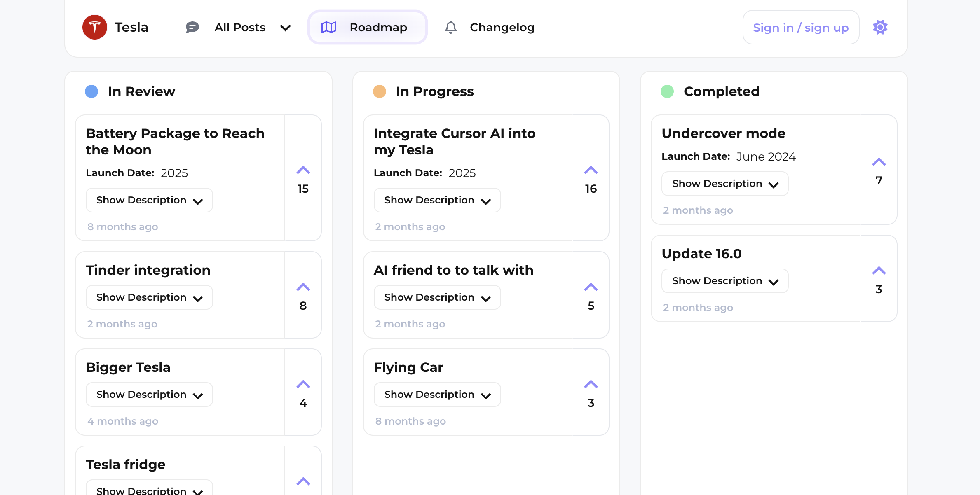Screen dimensions: 980x495
Task: Click the map icon in the Roadmap tab
Action: coord(328,27)
